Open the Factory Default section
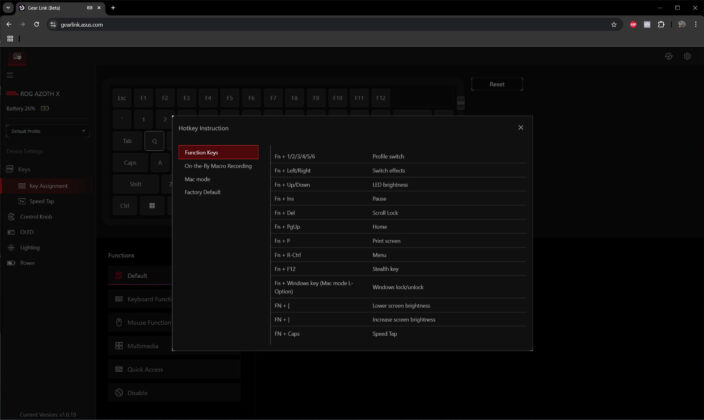This screenshot has height=420, width=704. [x=202, y=192]
